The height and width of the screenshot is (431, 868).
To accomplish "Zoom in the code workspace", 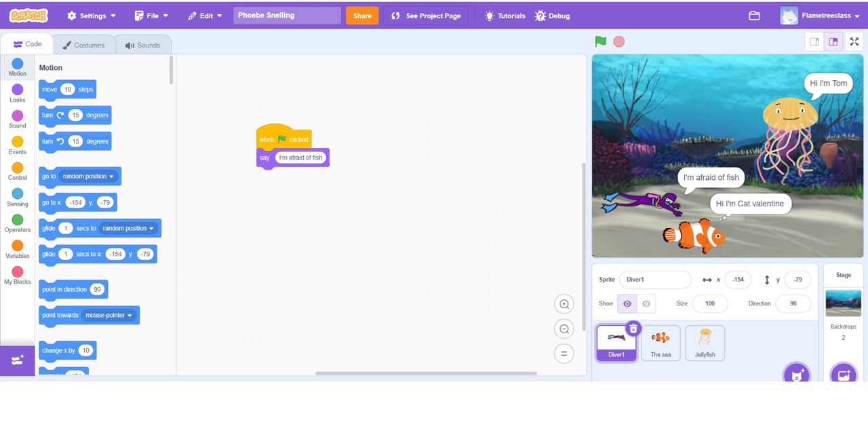I will (564, 304).
